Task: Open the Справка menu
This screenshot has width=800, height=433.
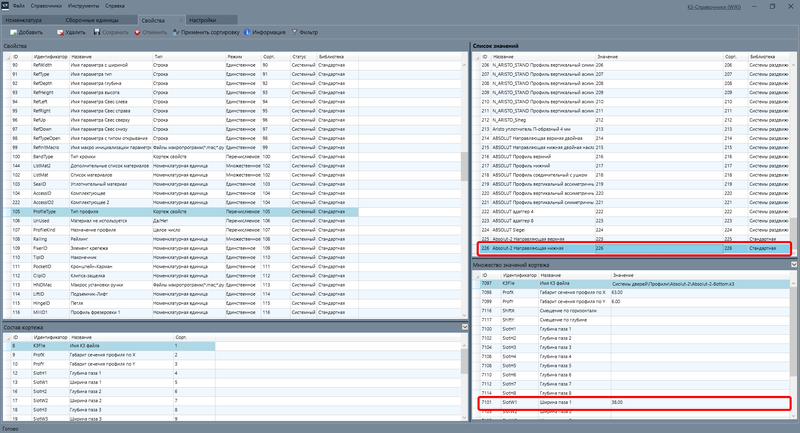Action: (x=115, y=6)
